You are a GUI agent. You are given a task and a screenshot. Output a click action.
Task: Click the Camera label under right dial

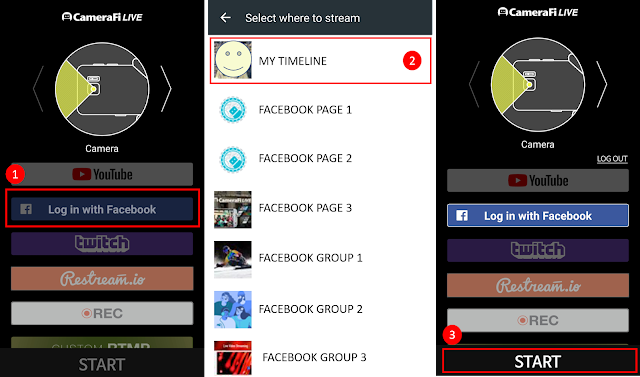point(538,144)
